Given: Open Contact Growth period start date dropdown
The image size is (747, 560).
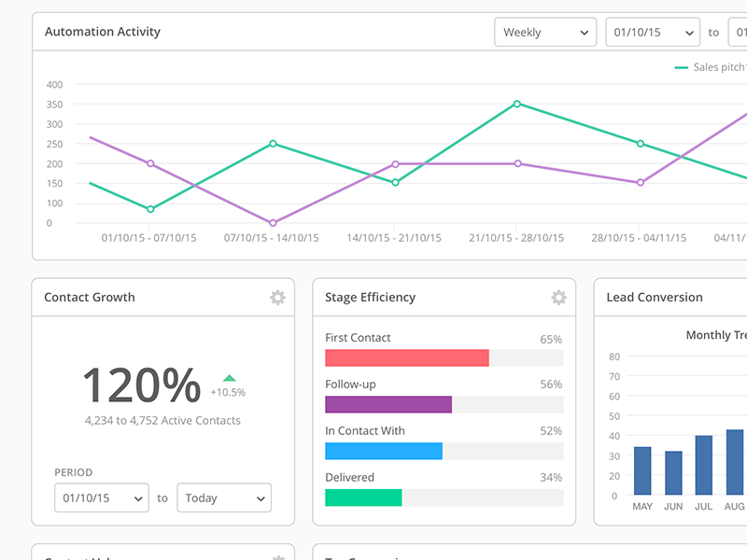Looking at the screenshot, I should coord(102,498).
